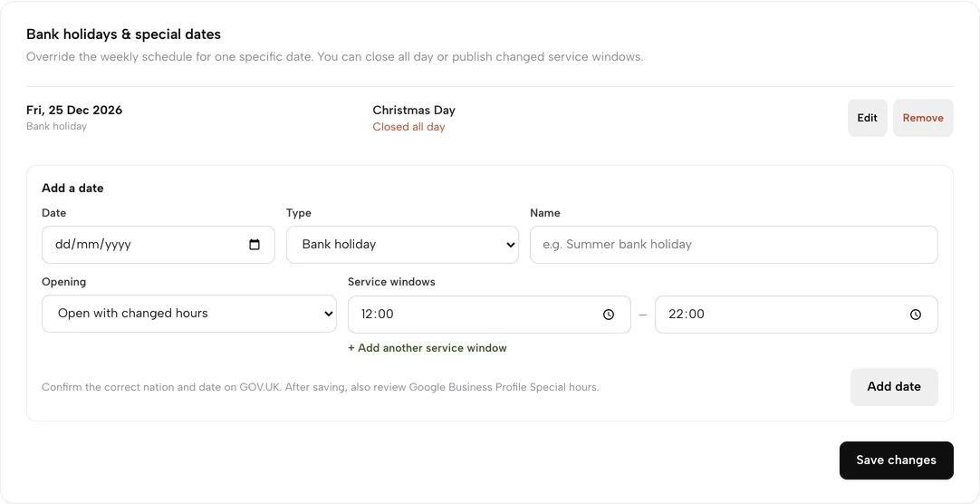Viewport: 980px width, 504px height.
Task: Open the Type dropdown showing Bank holiday
Action: (x=402, y=245)
